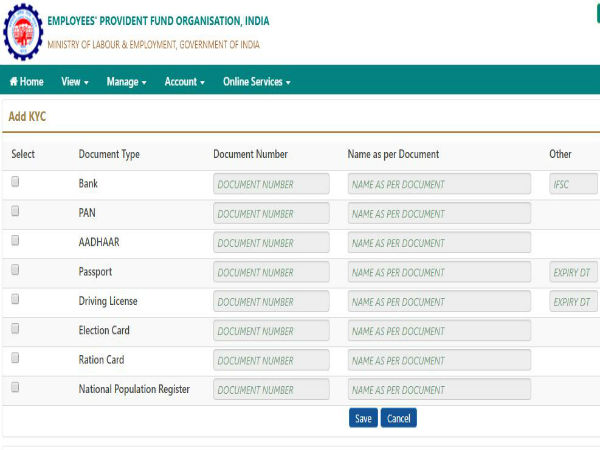Click the EPFO organisation logo
The height and width of the screenshot is (450, 600).
pos(21,32)
